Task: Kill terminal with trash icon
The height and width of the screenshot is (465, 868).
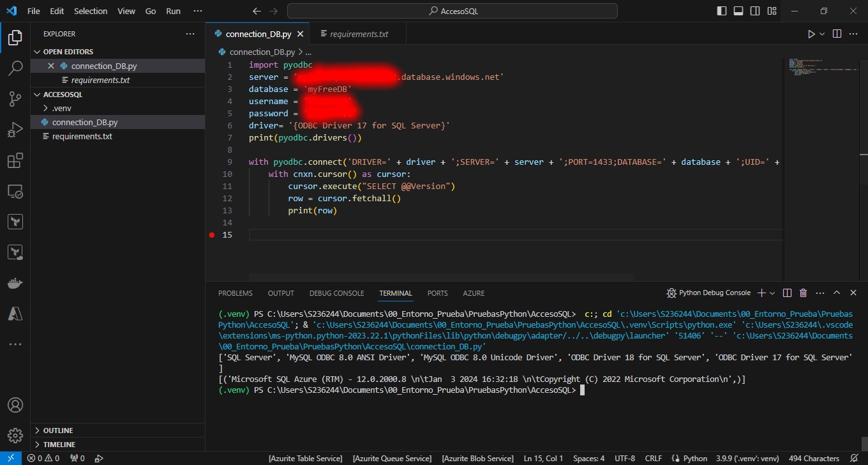Action: pos(804,293)
